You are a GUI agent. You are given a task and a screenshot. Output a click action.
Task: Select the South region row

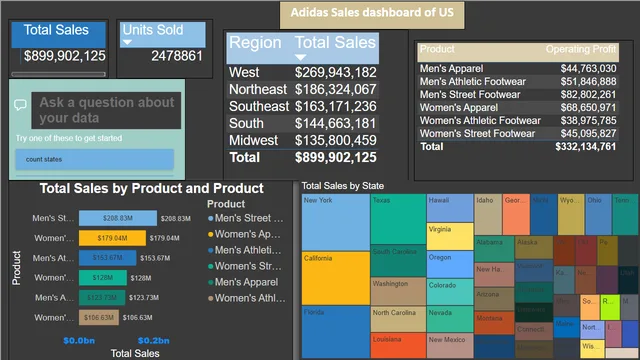tap(302, 123)
